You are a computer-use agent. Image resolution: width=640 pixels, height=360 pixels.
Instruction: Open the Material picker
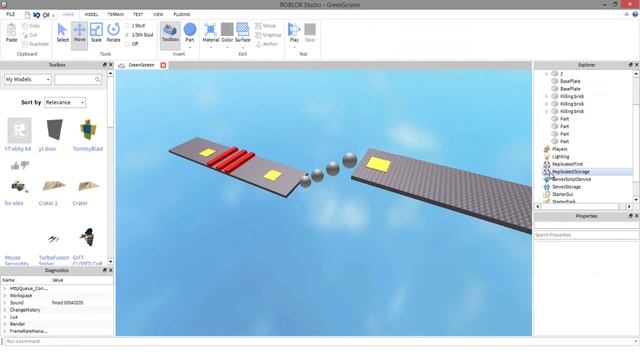click(x=211, y=33)
